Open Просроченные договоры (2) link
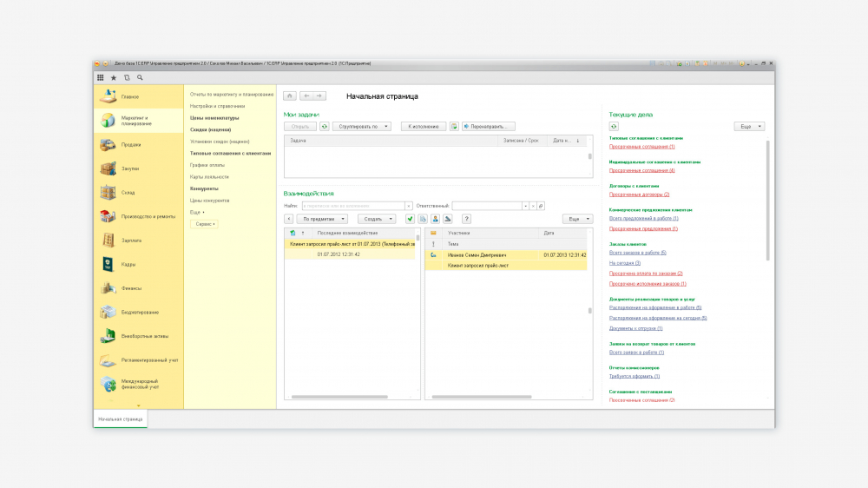Screen dimensions: 868x488 click(639, 195)
